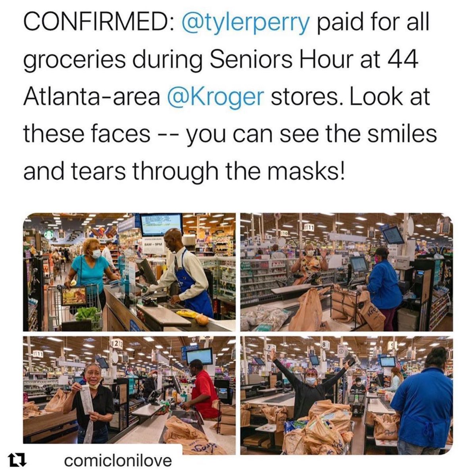Open photo of woman waving at checkout
This screenshot has height=476, width=476.
click(x=347, y=272)
